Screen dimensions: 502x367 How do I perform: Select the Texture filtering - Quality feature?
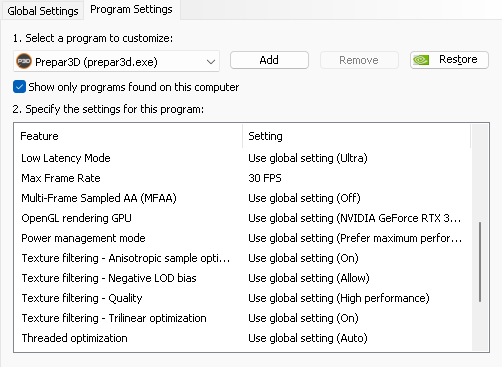82,298
